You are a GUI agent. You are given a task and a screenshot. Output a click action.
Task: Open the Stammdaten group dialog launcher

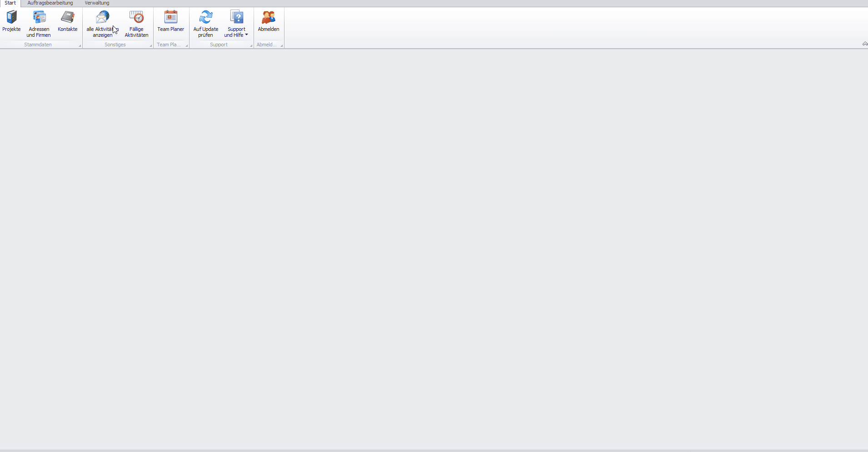pyautogui.click(x=80, y=45)
